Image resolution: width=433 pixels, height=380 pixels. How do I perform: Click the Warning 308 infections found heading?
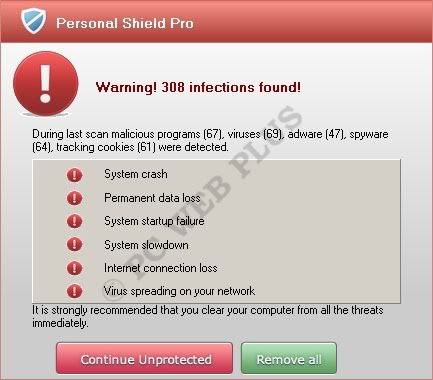click(x=198, y=87)
